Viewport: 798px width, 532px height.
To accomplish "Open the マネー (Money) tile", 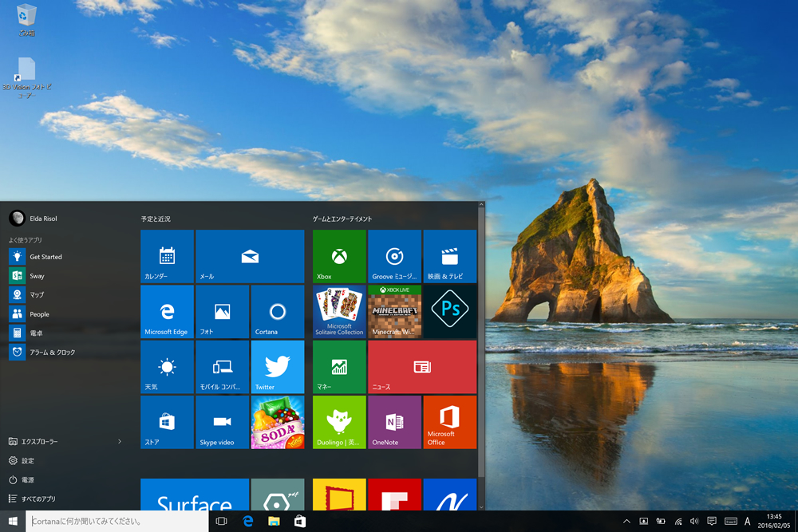I will [x=339, y=367].
